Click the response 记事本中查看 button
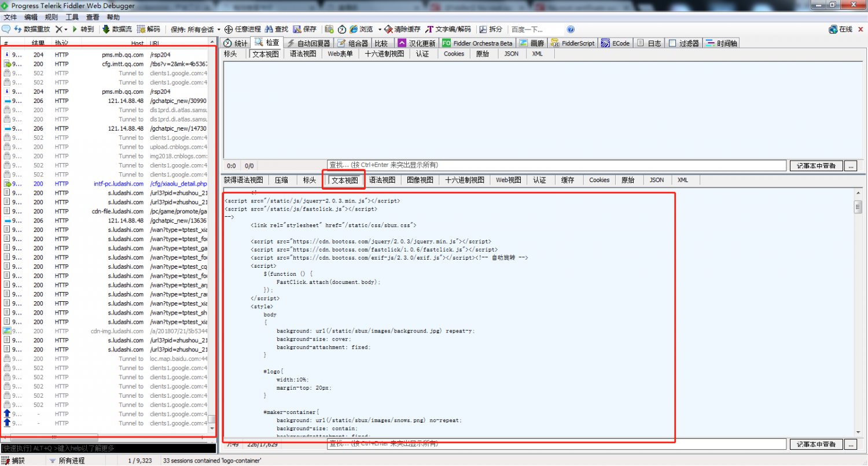 (x=816, y=444)
